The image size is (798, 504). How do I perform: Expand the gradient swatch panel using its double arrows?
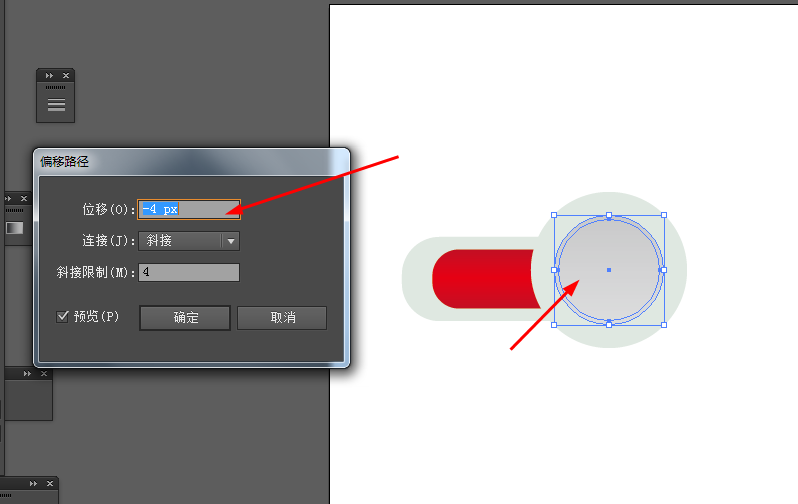click(8, 199)
